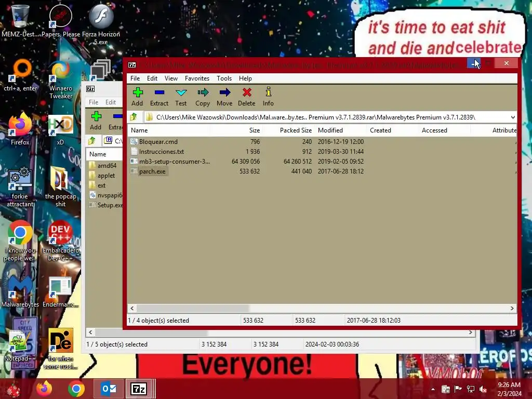This screenshot has width=532, height=399.
Task: Sort by Modified column header
Action: pyautogui.click(x=341, y=130)
